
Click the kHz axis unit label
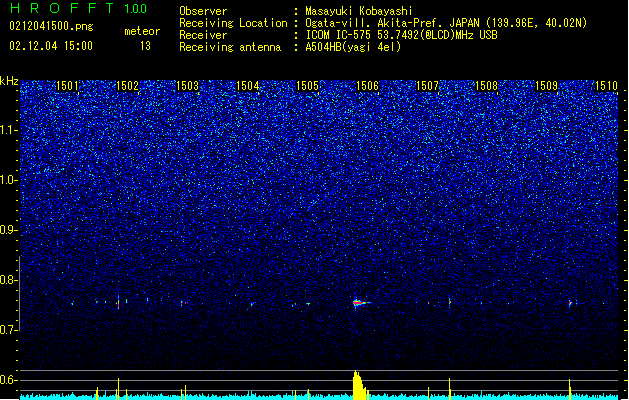coord(9,81)
